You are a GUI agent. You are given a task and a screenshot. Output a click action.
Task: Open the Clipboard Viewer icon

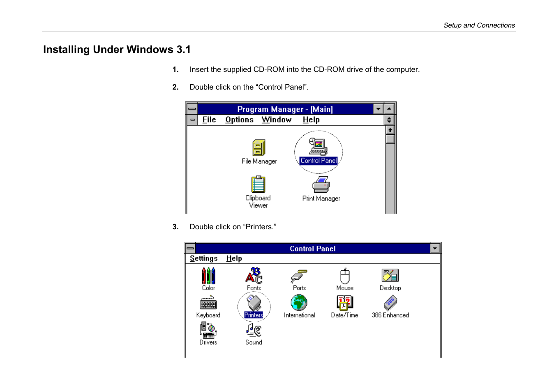click(x=258, y=184)
